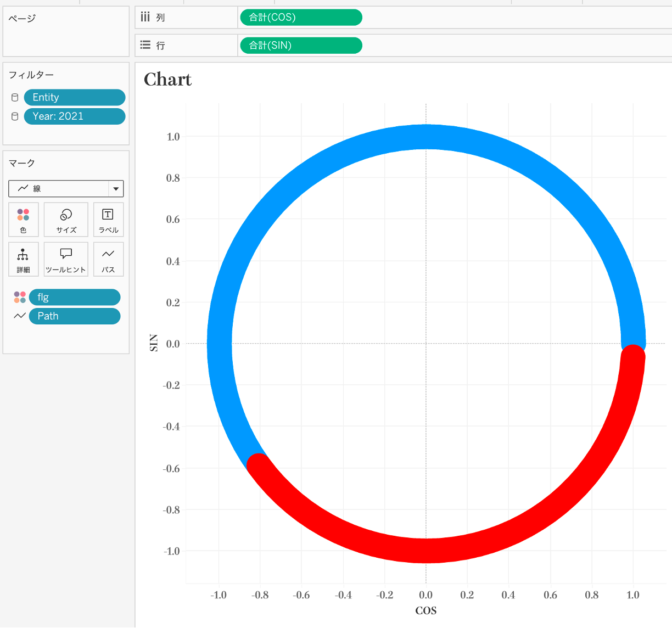Click the COS horizontal axis title
Screen dimensions: 672x628
(x=426, y=611)
